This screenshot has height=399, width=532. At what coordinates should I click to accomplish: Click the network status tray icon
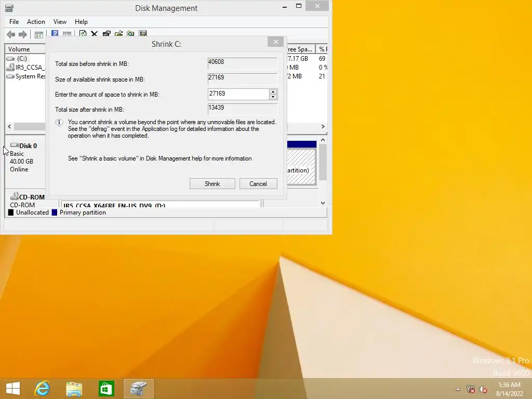[471, 389]
